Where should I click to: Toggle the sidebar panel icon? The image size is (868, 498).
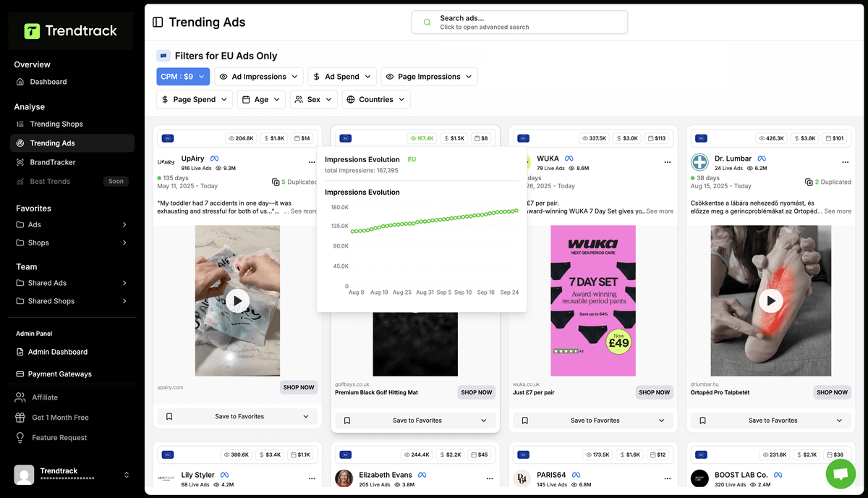click(x=158, y=22)
